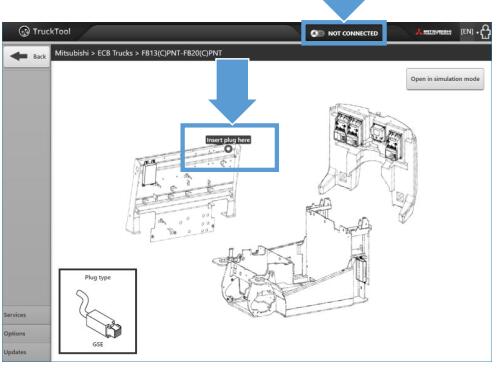This screenshot has height=372, width=502.
Task: Select Mitsubishi in the breadcrumb
Action: coord(72,53)
